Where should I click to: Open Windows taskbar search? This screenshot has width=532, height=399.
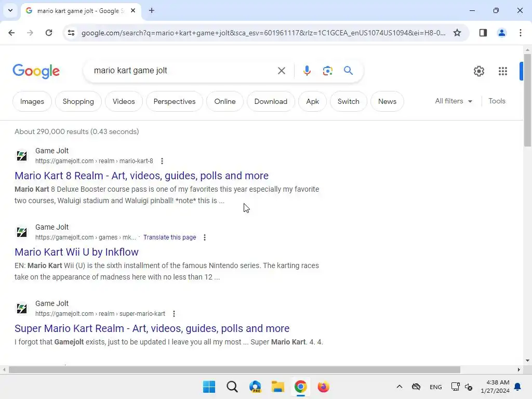232,387
